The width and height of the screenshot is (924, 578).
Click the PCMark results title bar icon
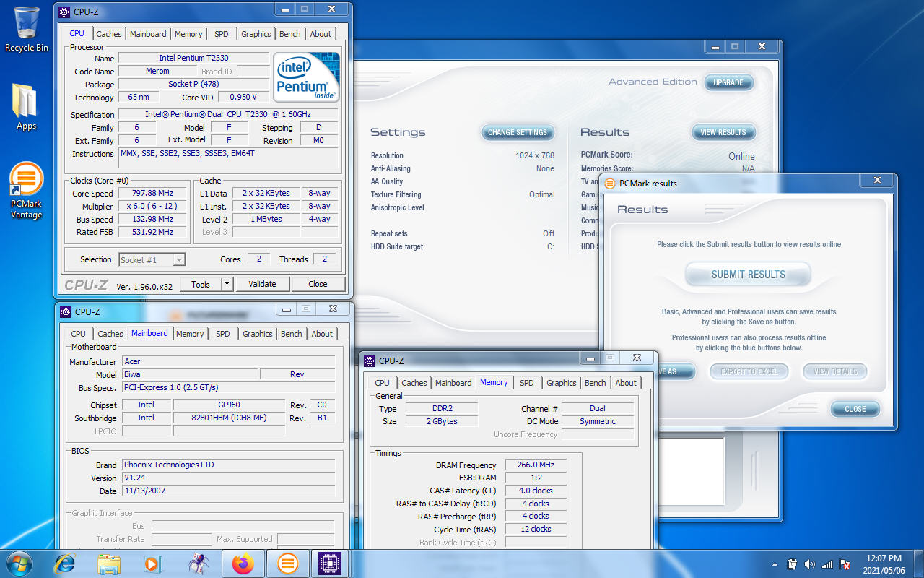[610, 183]
